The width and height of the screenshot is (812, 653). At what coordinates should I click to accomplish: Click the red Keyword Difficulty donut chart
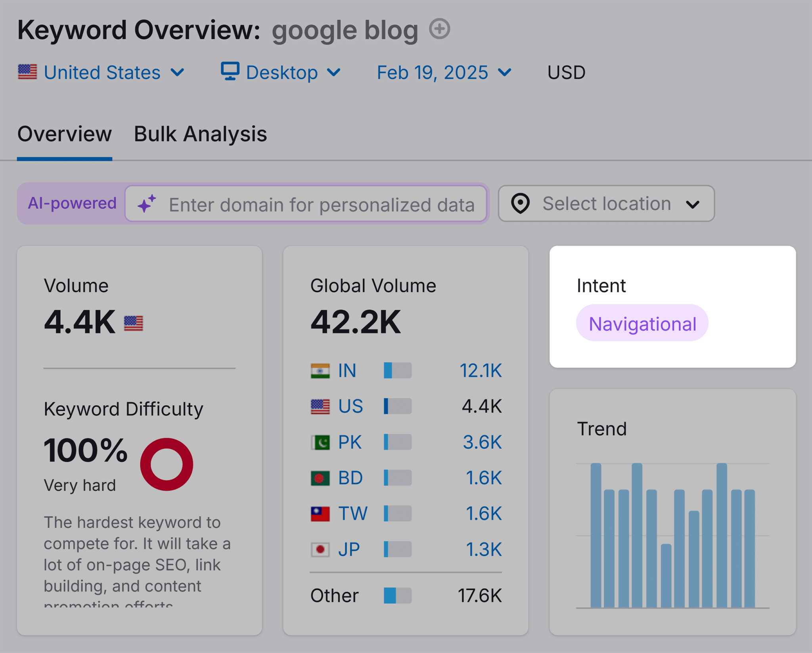[167, 464]
